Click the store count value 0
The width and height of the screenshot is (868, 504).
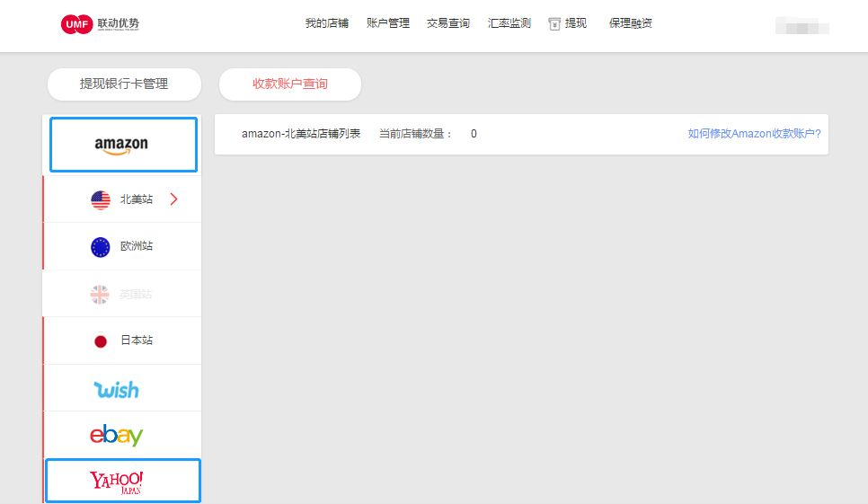click(x=474, y=133)
